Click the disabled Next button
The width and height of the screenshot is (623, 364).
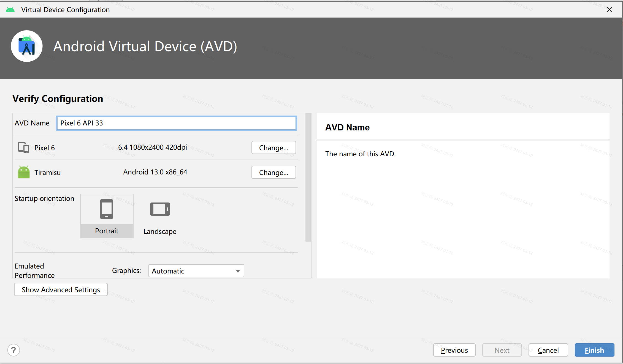(502, 350)
